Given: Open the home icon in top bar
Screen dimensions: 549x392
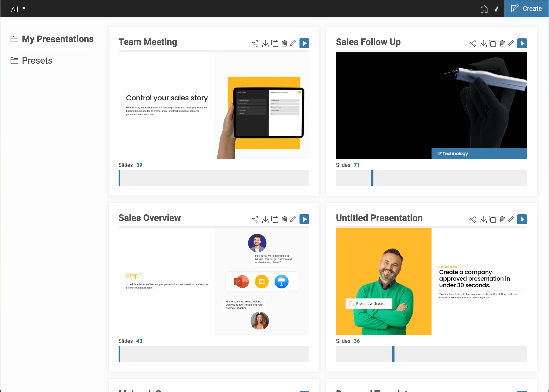Looking at the screenshot, I should (484, 9).
